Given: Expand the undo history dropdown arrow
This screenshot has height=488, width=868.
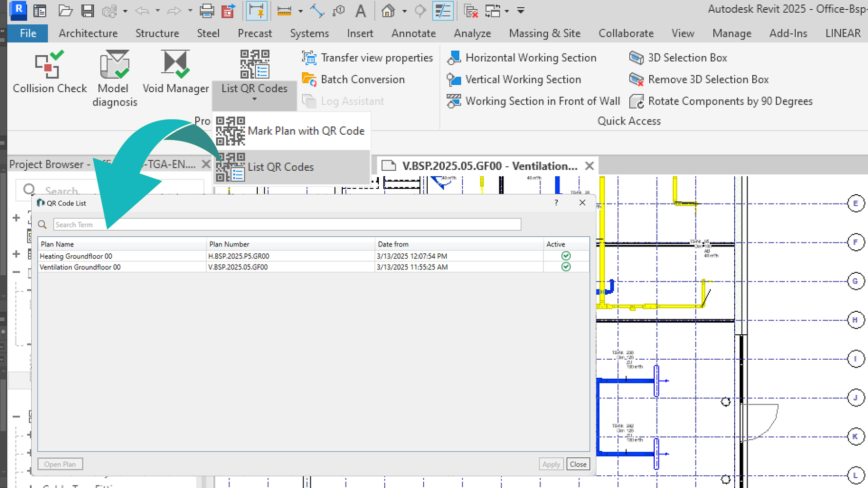Looking at the screenshot, I should 157,11.
